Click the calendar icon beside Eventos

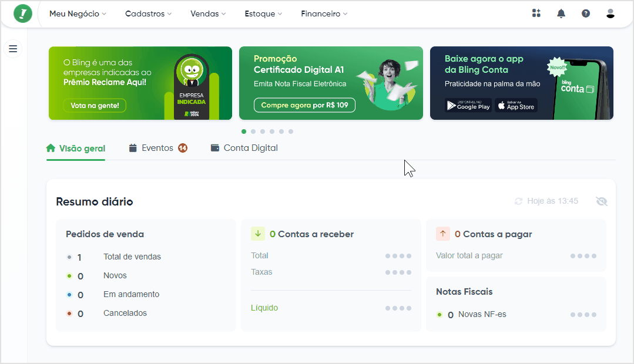pyautogui.click(x=133, y=148)
